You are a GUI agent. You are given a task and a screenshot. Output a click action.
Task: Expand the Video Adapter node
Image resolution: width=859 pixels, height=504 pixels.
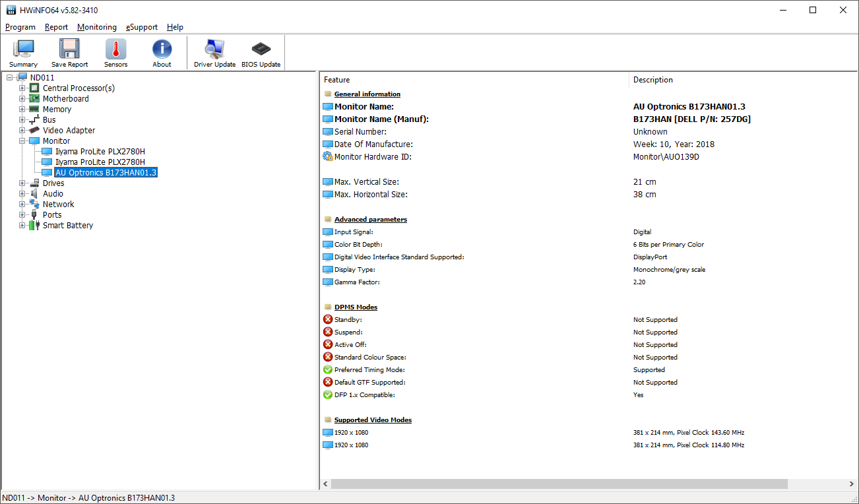(x=22, y=131)
